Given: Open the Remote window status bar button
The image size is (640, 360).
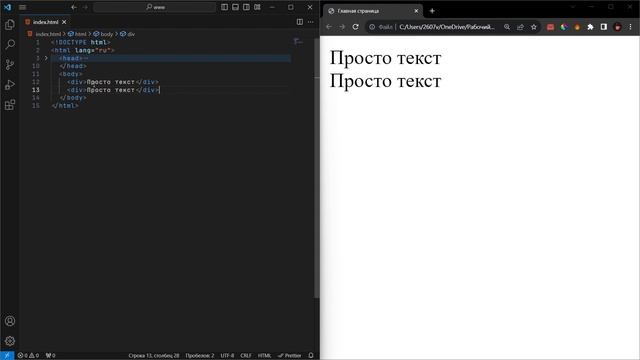Looking at the screenshot, I should (7, 356).
